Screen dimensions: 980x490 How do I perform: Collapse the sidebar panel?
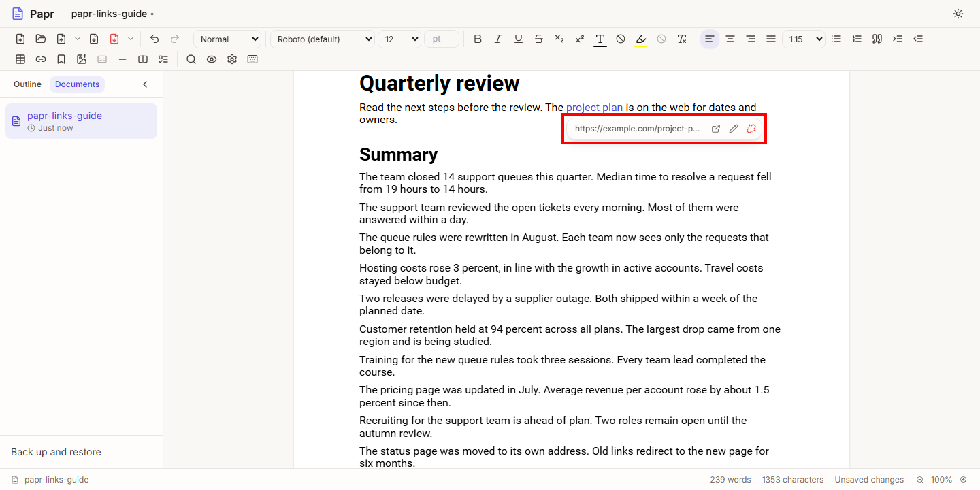coord(145,84)
